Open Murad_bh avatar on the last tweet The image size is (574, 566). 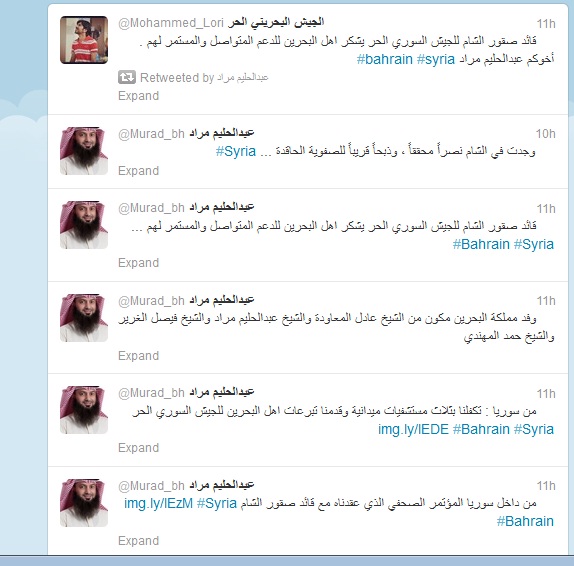84,503
